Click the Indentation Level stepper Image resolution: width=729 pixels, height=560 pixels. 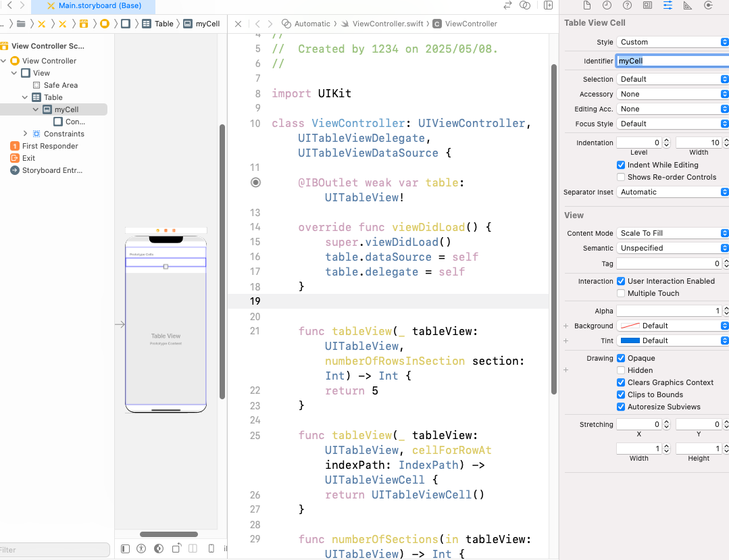coord(667,143)
